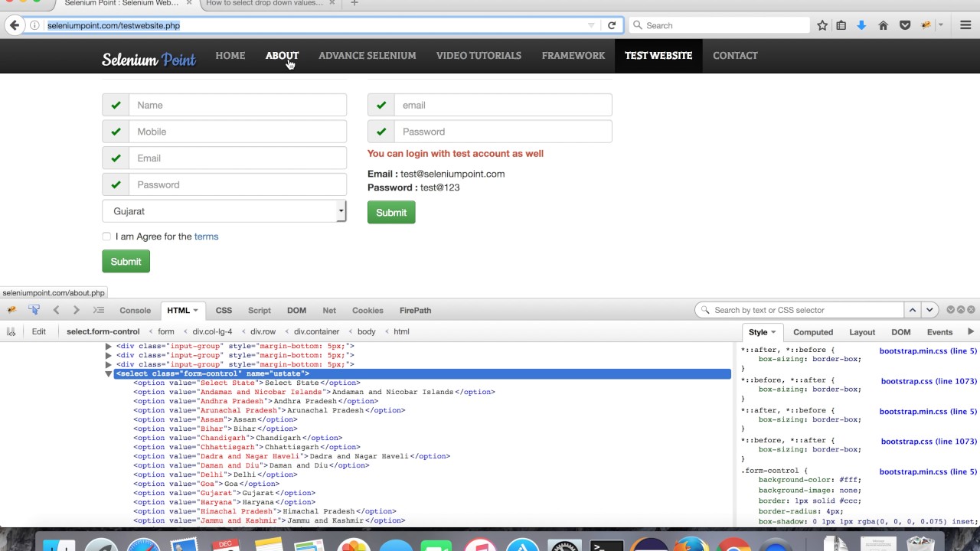Click the green Submit button under terms
Image resolution: width=980 pixels, height=551 pixels.
pyautogui.click(x=126, y=262)
